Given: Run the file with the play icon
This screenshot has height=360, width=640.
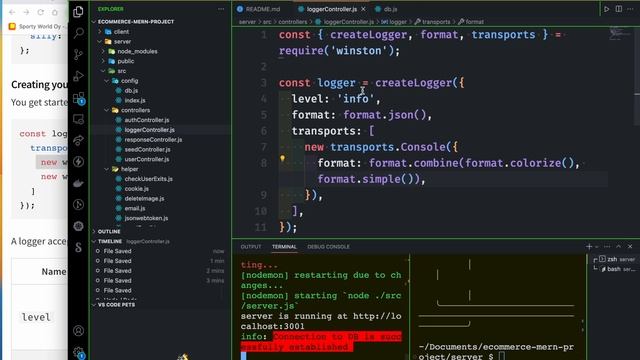Looking at the screenshot, I should pyautogui.click(x=607, y=9).
